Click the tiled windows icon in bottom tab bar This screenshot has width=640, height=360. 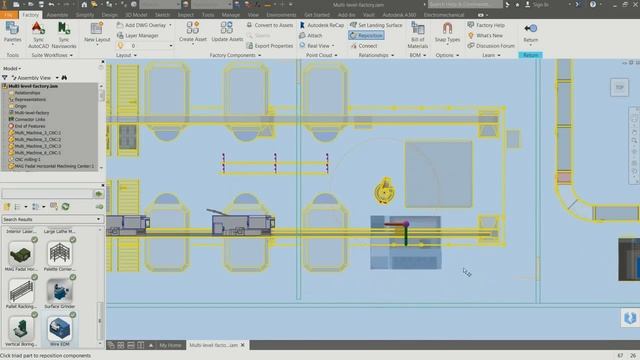point(121,345)
